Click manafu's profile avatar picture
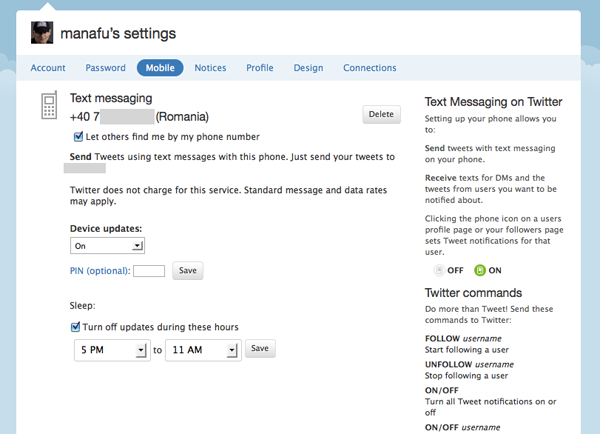This screenshot has height=434, width=600. tap(42, 33)
